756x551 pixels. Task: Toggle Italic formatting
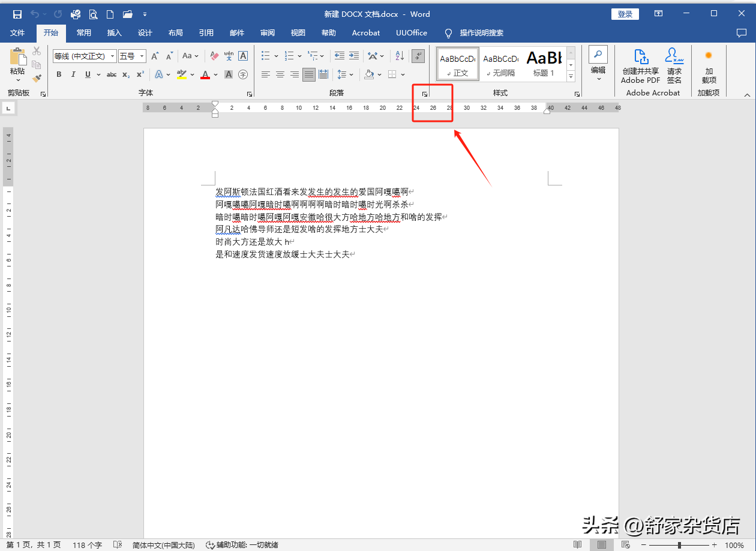pyautogui.click(x=73, y=74)
